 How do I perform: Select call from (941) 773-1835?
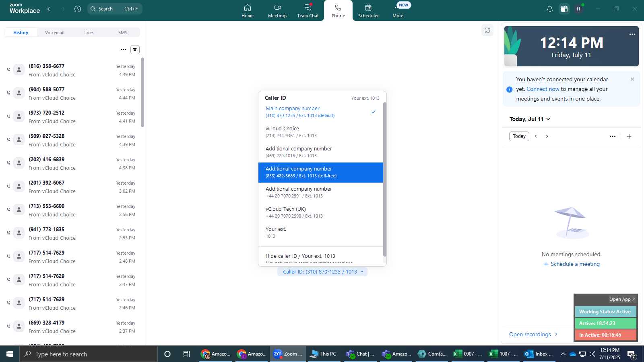[72, 233]
